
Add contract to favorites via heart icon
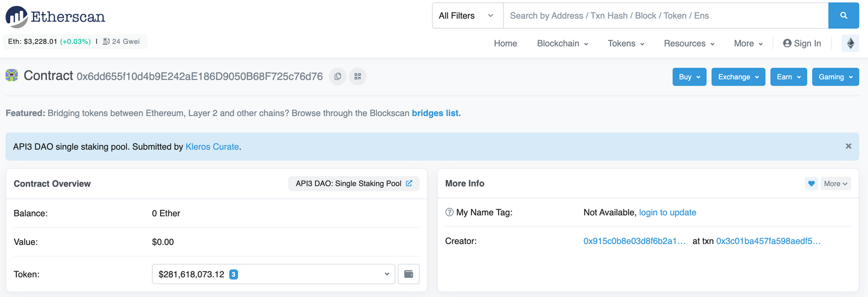click(811, 184)
